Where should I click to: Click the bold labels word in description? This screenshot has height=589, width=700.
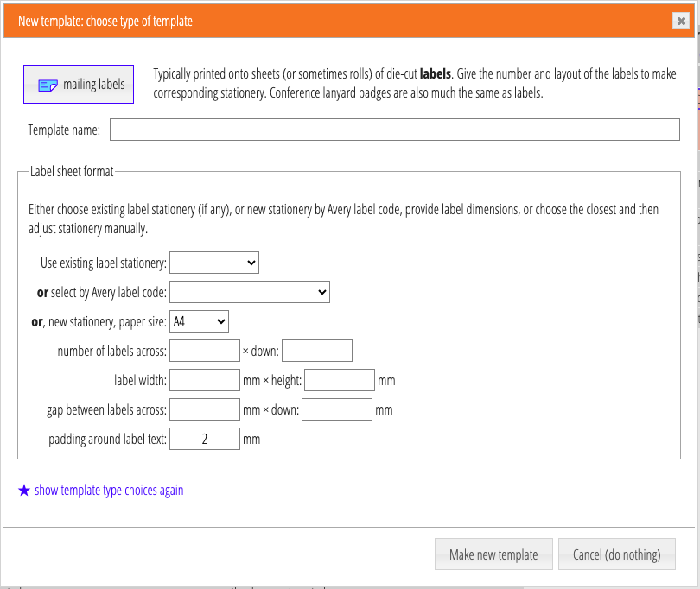pyautogui.click(x=435, y=74)
